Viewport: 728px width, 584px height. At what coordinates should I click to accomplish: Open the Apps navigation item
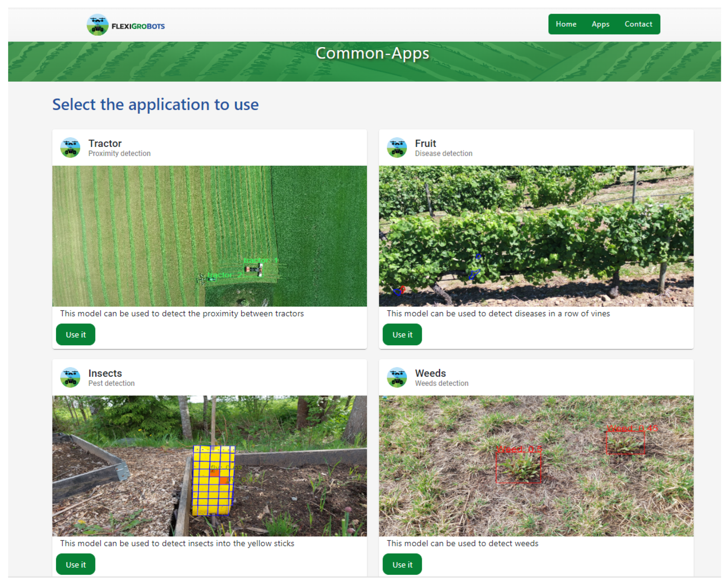[x=600, y=24]
